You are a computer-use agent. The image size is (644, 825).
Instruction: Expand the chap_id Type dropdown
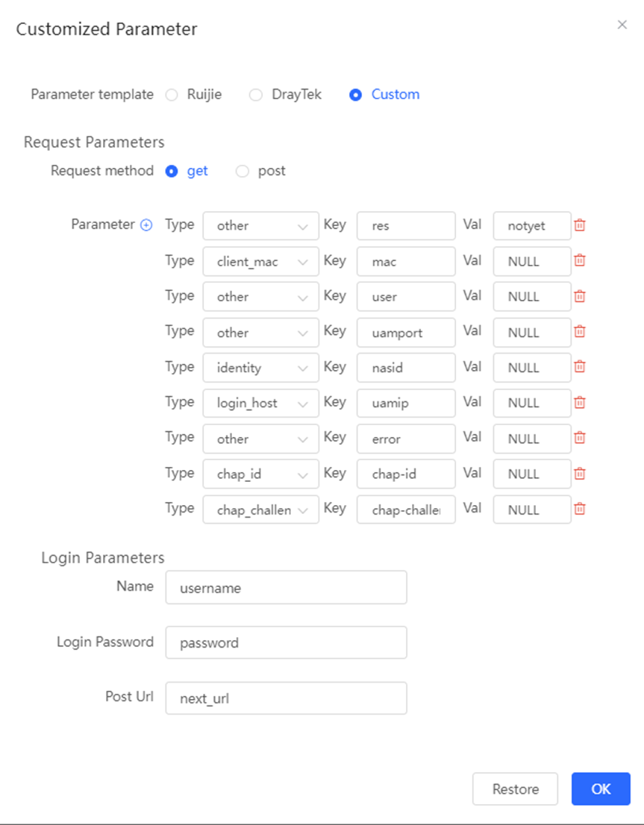tap(260, 474)
